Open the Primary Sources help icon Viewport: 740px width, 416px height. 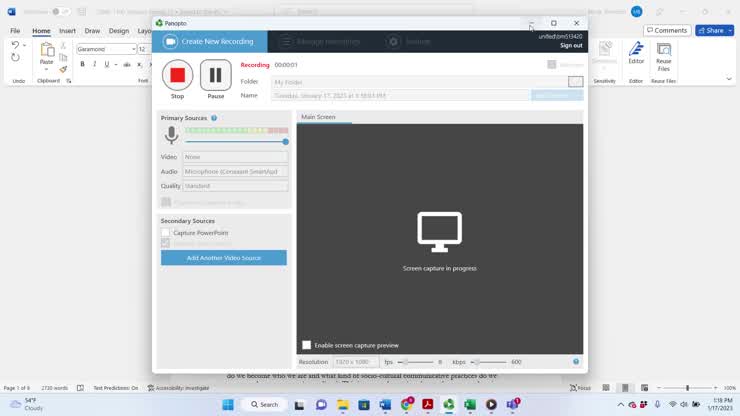pyautogui.click(x=214, y=118)
